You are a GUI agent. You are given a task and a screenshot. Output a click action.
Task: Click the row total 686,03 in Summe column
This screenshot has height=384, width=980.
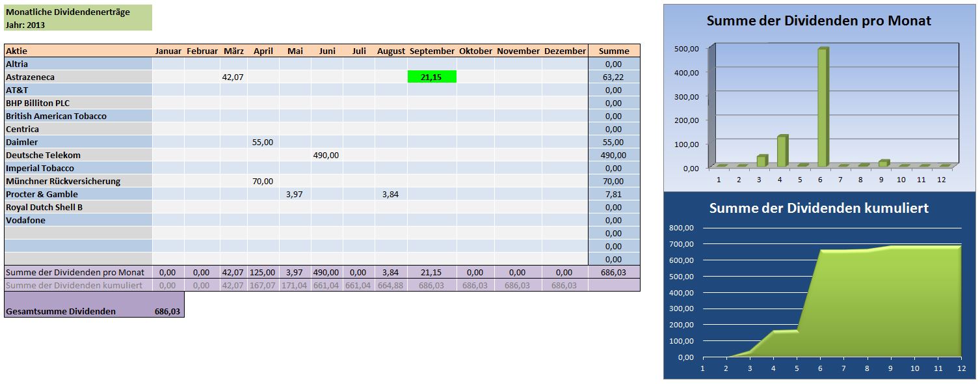[x=614, y=272]
